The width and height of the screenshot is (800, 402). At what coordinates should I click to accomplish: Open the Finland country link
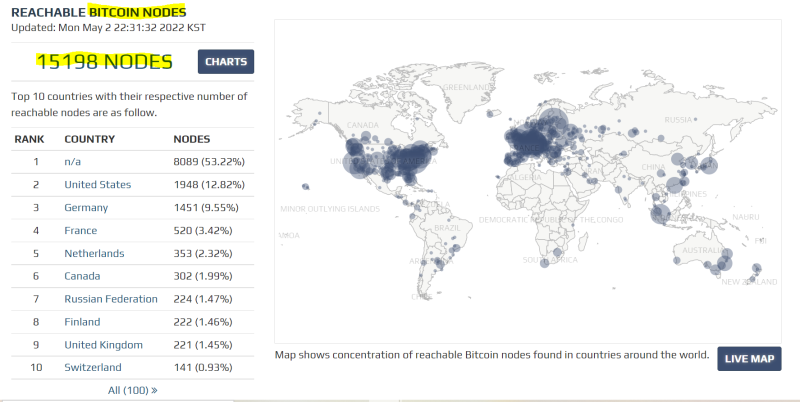coord(82,322)
